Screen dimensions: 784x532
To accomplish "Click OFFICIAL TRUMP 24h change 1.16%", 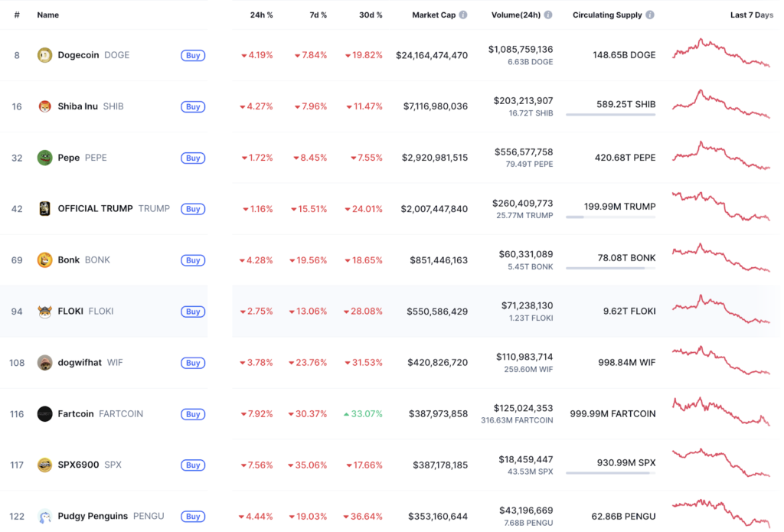I will [x=258, y=209].
